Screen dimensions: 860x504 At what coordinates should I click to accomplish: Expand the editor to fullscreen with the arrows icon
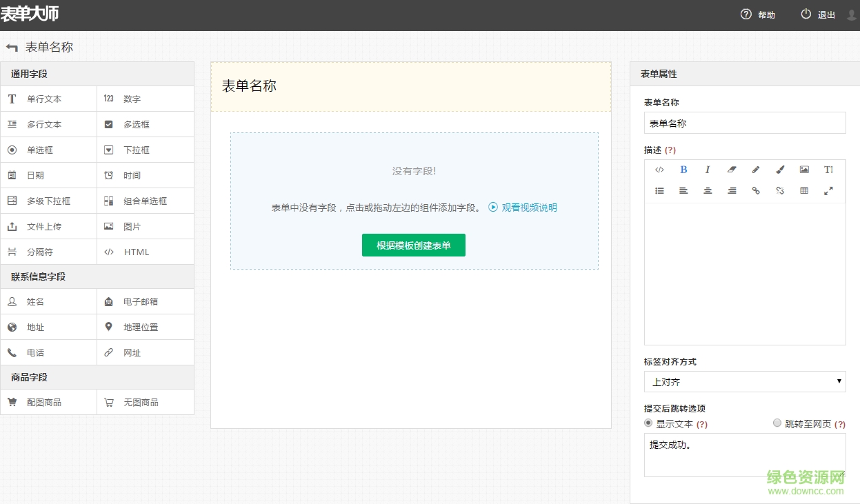[828, 191]
